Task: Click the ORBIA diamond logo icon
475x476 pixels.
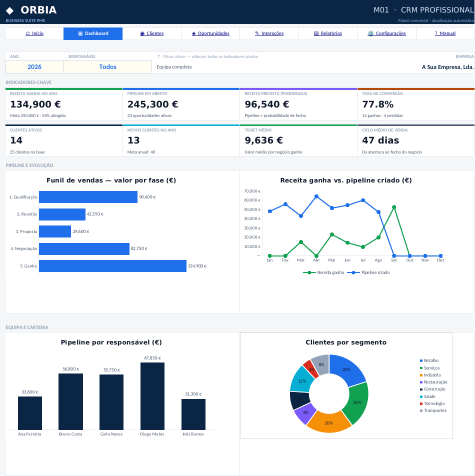Action: 9,10
